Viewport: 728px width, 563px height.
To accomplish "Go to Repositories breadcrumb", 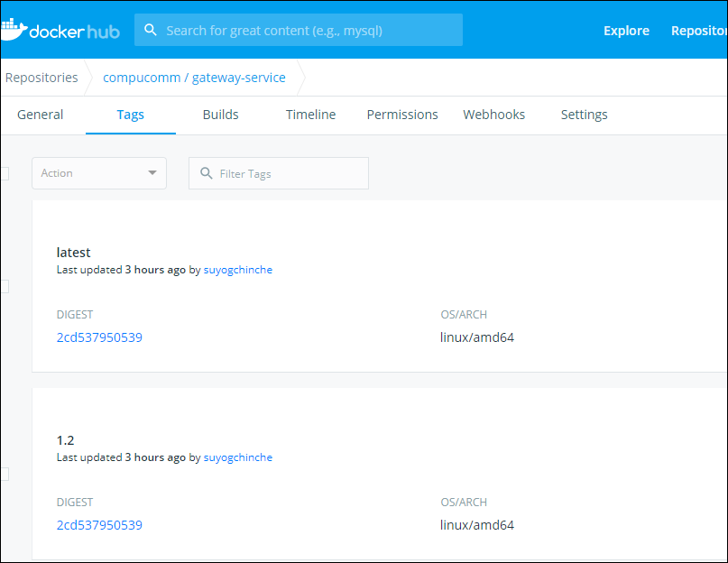I will point(41,78).
